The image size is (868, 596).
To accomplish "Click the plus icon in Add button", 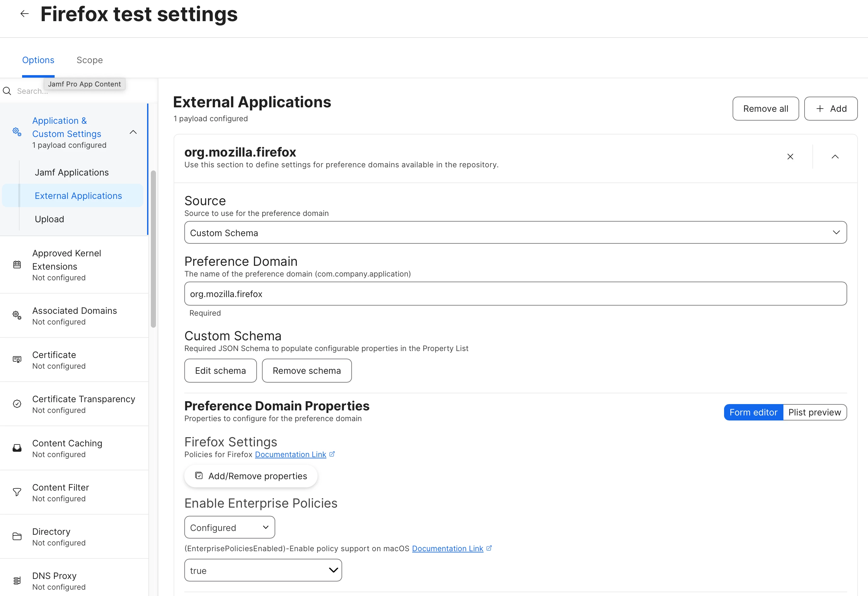I will 820,109.
